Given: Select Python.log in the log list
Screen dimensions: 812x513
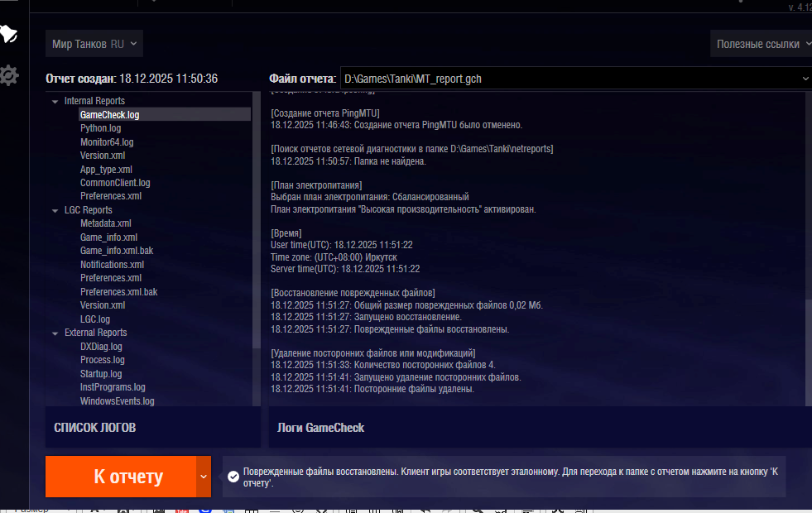Looking at the screenshot, I should tap(100, 128).
